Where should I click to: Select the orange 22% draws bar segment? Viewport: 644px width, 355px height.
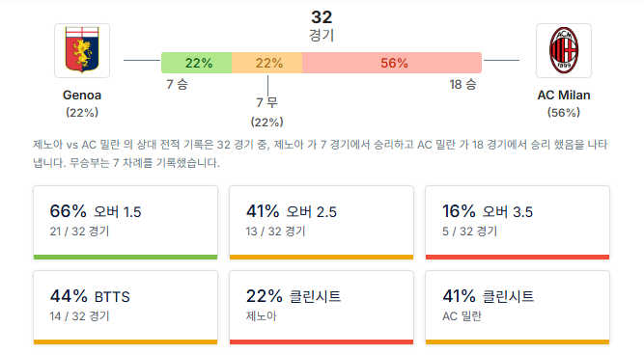266,63
